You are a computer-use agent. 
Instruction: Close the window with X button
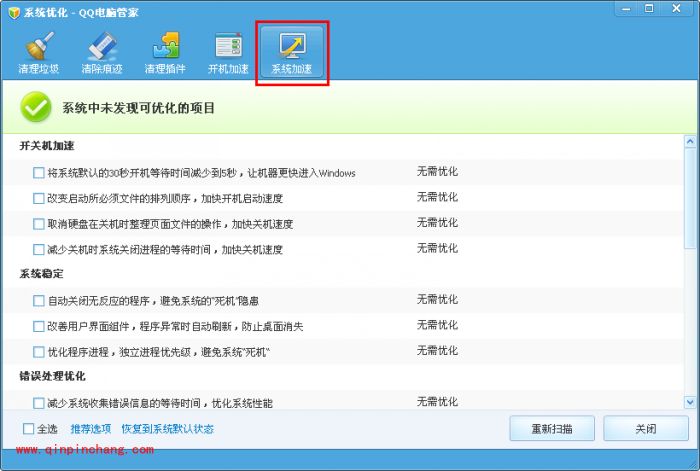[677, 9]
